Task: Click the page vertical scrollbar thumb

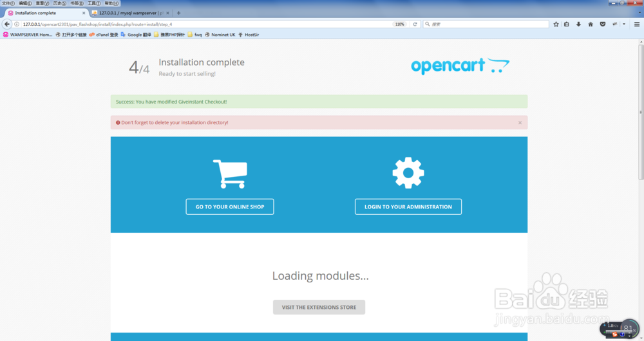Action: coord(641,111)
